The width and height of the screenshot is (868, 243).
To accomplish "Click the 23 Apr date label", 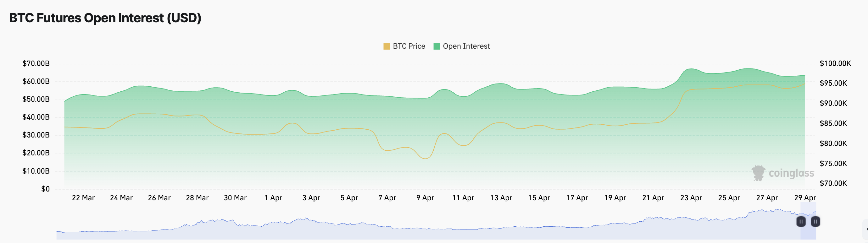I will [691, 198].
